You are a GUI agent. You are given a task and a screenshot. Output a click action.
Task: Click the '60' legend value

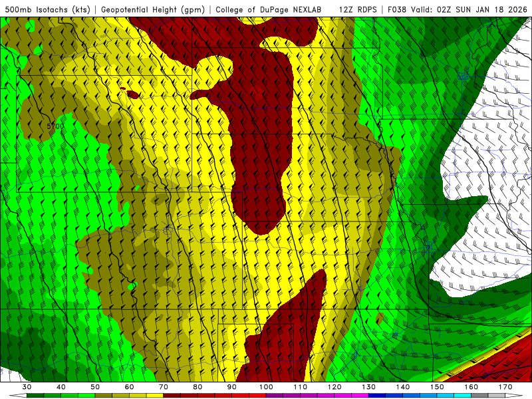(129, 387)
